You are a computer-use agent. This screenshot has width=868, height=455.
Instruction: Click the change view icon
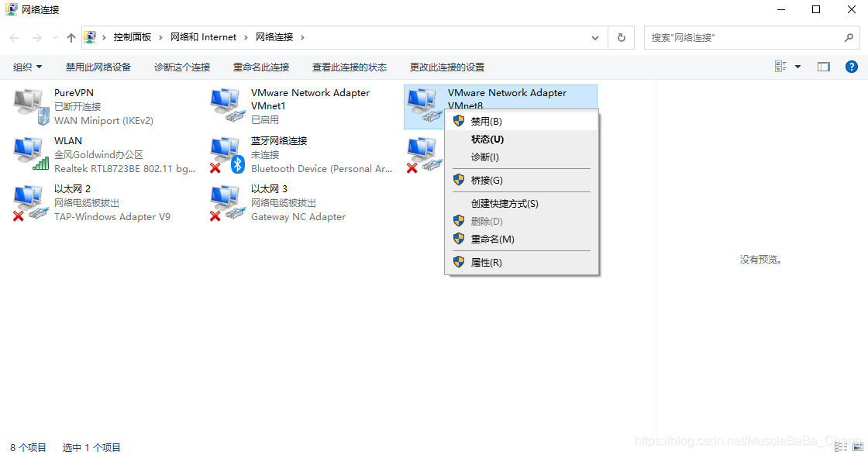[x=781, y=67]
